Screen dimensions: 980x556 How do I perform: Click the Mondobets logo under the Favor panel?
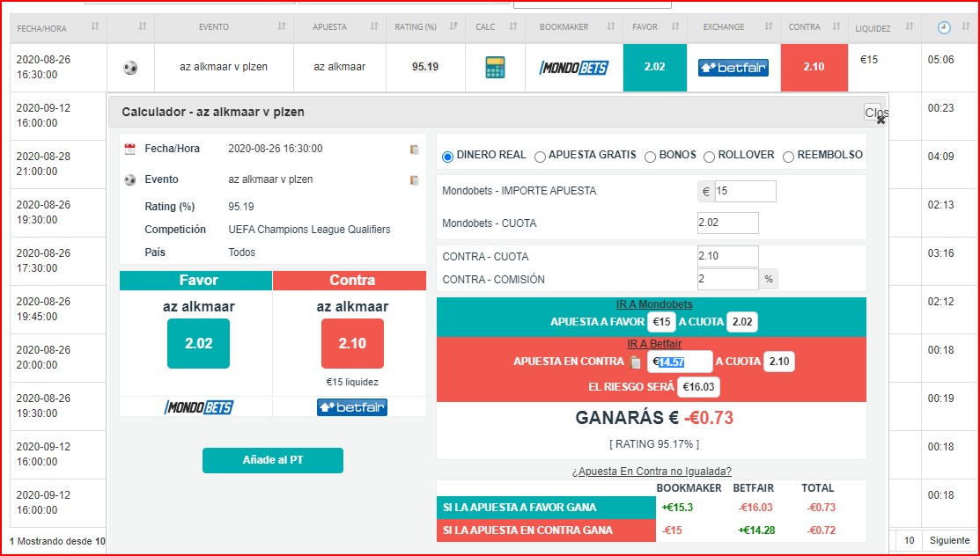(199, 407)
